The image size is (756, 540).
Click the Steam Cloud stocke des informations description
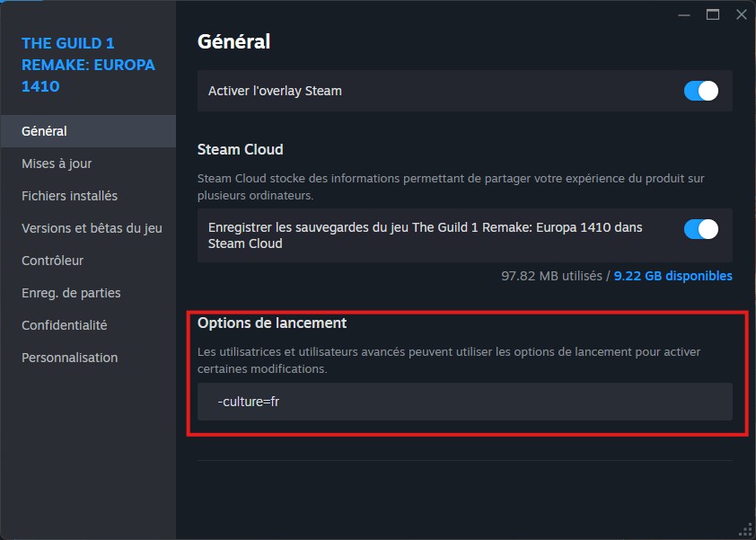(x=451, y=187)
